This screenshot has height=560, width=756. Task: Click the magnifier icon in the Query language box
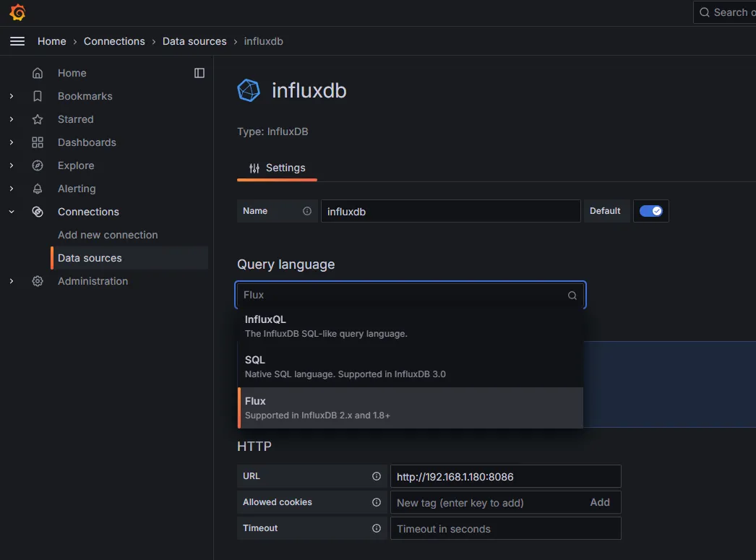click(572, 296)
